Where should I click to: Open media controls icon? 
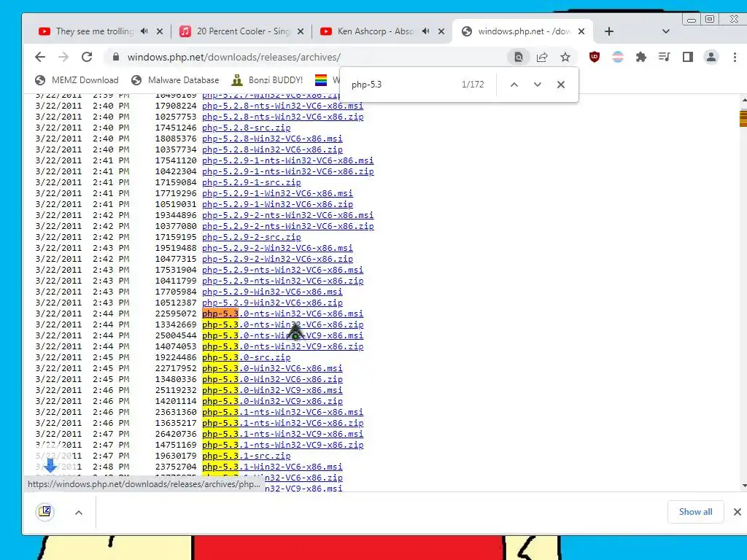click(x=664, y=57)
